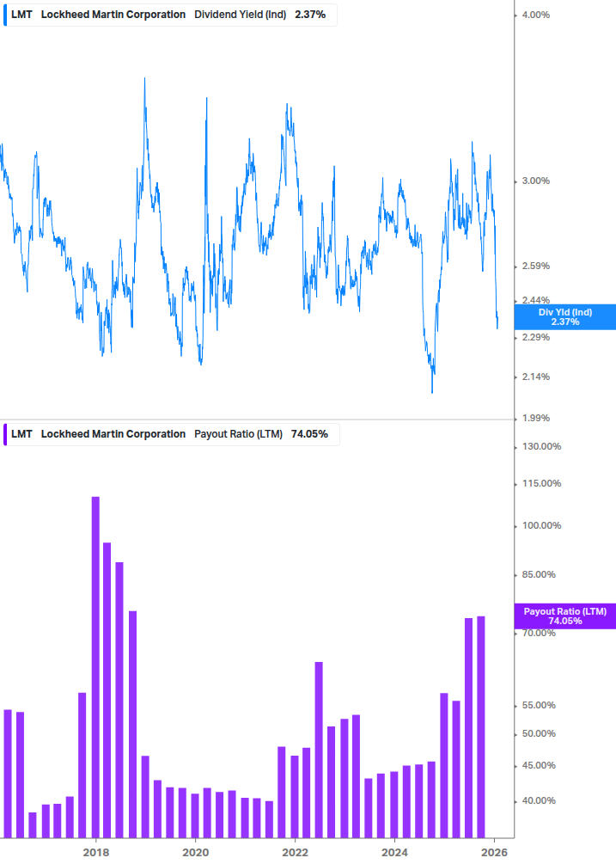Viewport: 616px width, 864px height.
Task: Click the Payout Ratio (LTM) legend label
Action: 238,434
